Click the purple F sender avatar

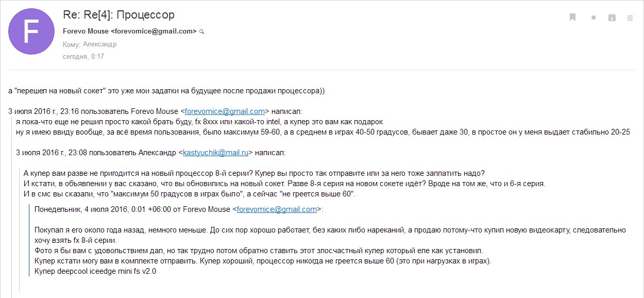pyautogui.click(x=32, y=32)
